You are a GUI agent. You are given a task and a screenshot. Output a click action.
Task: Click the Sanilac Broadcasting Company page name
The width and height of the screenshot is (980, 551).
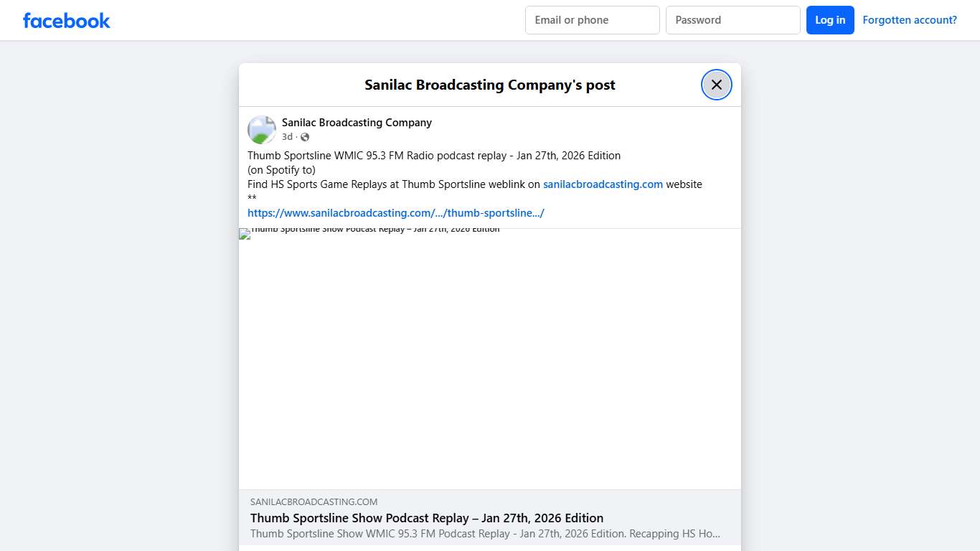(357, 122)
